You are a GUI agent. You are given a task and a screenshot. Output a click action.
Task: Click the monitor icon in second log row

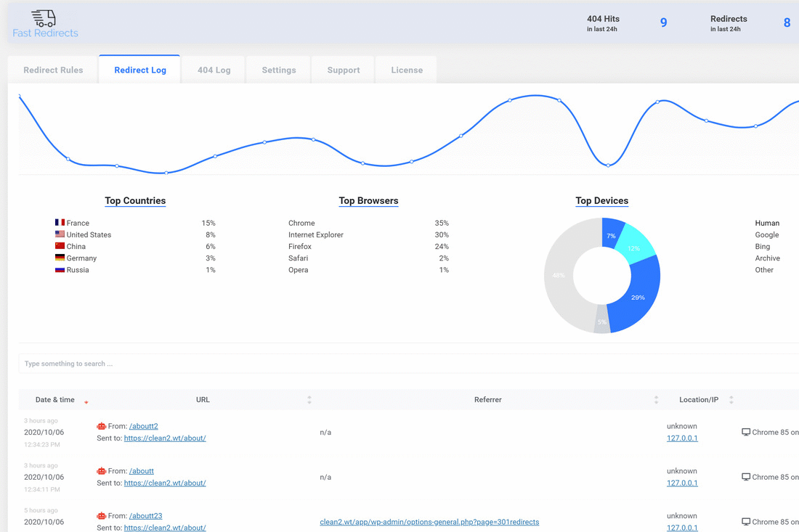point(745,478)
